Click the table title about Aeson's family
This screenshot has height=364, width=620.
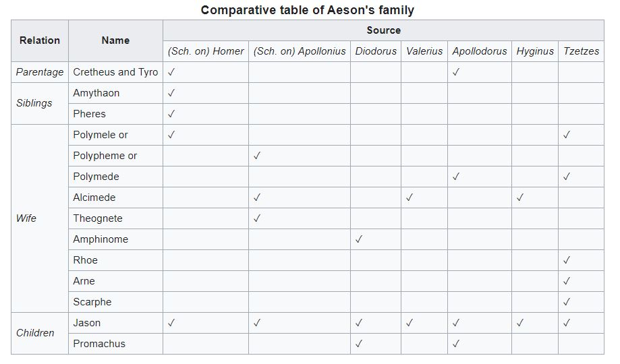(308, 10)
